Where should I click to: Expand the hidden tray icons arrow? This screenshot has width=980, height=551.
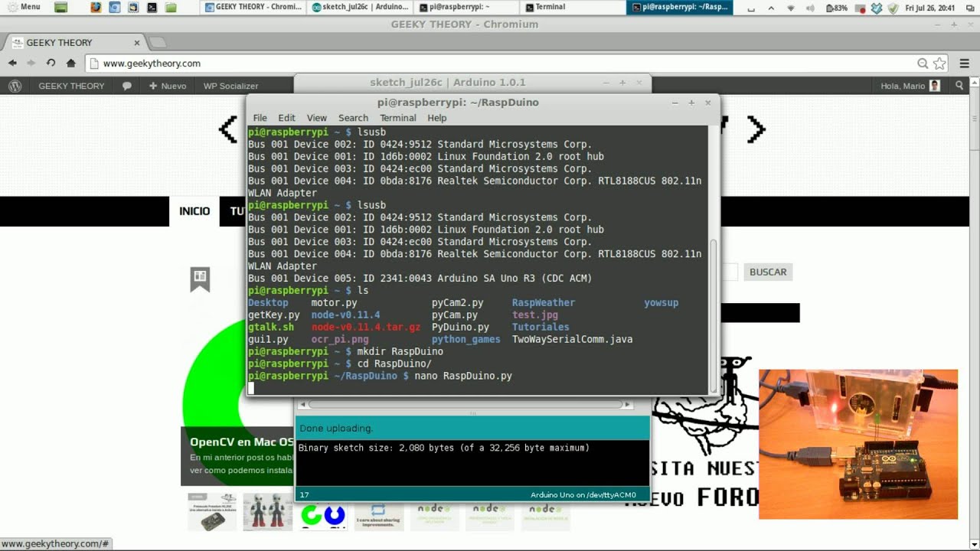coord(771,8)
